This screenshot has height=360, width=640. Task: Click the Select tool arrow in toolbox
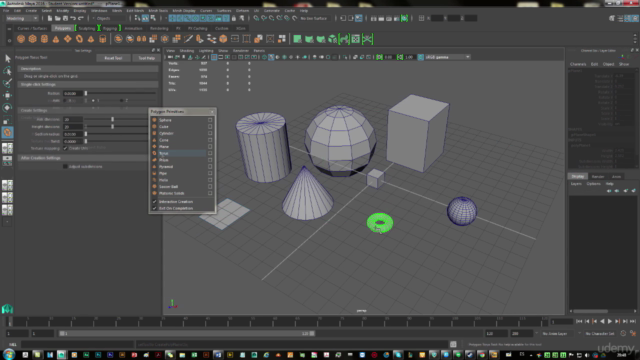7,59
